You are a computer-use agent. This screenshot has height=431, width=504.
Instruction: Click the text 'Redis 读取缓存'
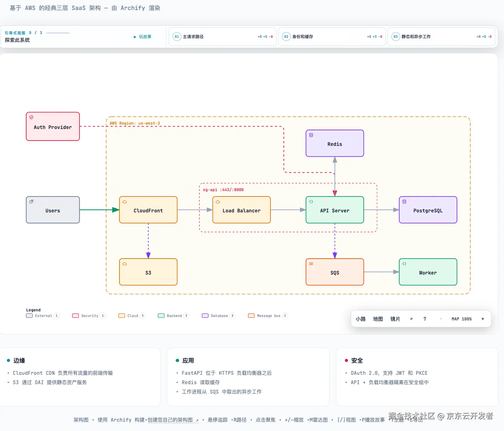pos(201,382)
